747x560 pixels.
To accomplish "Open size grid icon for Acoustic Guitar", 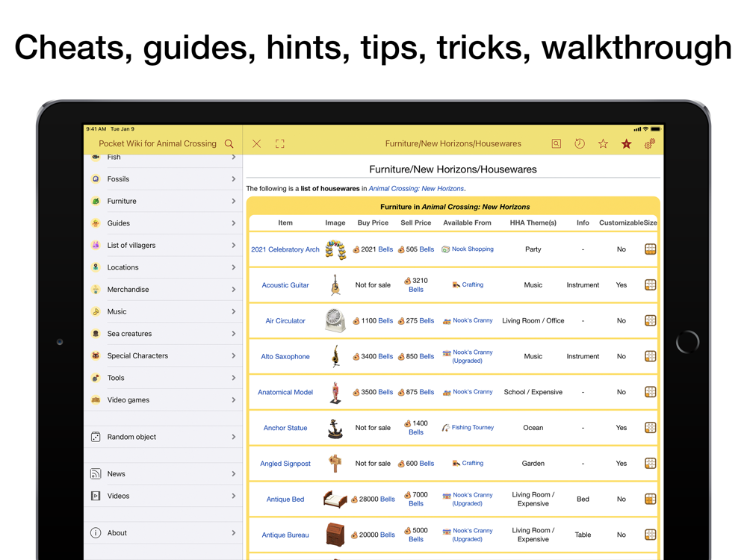I will pos(651,284).
